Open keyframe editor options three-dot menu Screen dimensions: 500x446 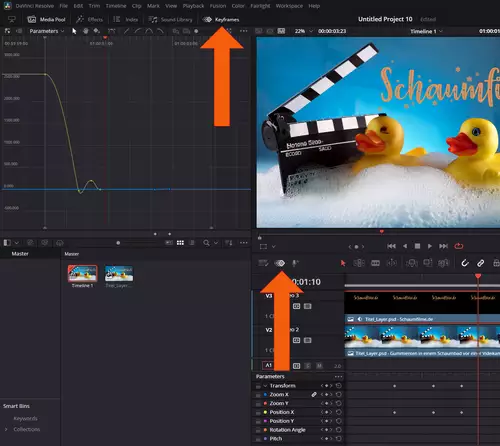(244, 31)
